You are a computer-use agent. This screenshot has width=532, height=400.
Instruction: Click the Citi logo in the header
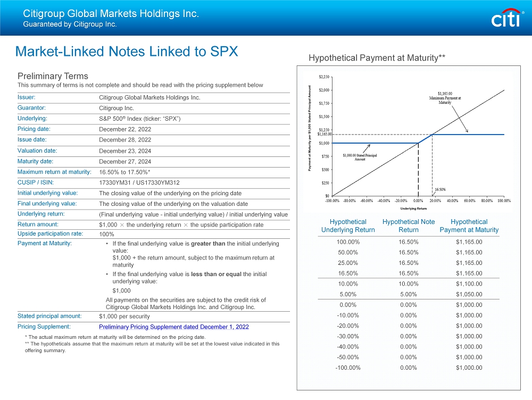506,19
